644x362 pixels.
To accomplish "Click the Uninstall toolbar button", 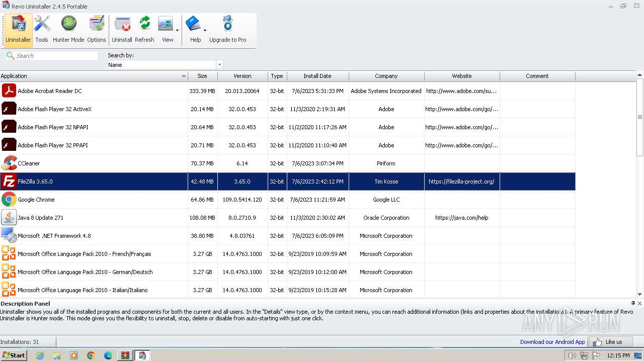I will click(122, 30).
